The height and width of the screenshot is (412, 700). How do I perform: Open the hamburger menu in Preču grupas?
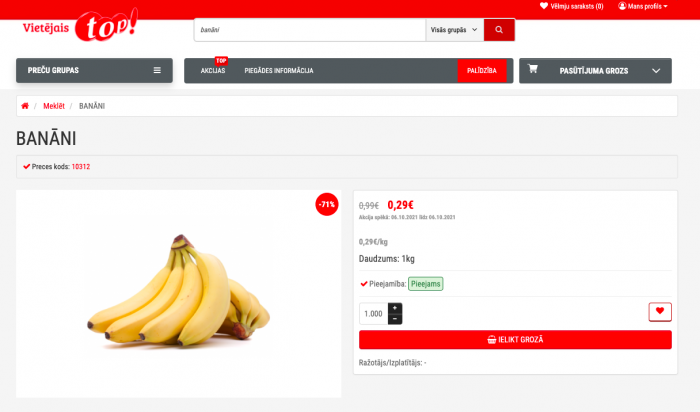point(157,70)
